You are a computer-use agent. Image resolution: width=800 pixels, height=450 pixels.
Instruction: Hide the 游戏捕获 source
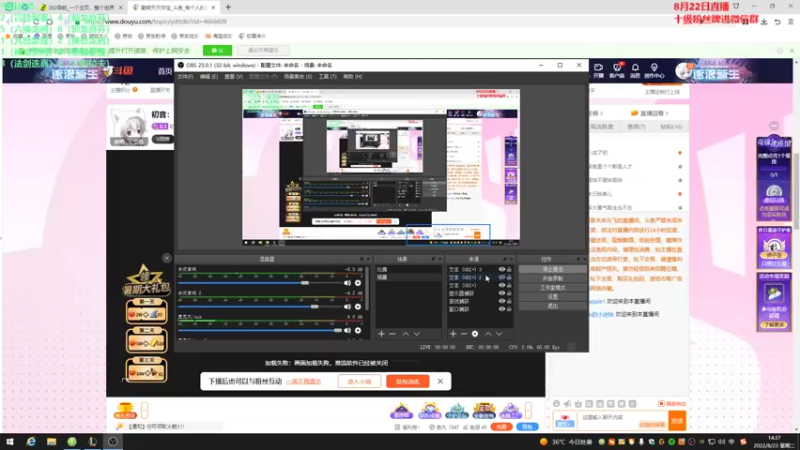[502, 302]
